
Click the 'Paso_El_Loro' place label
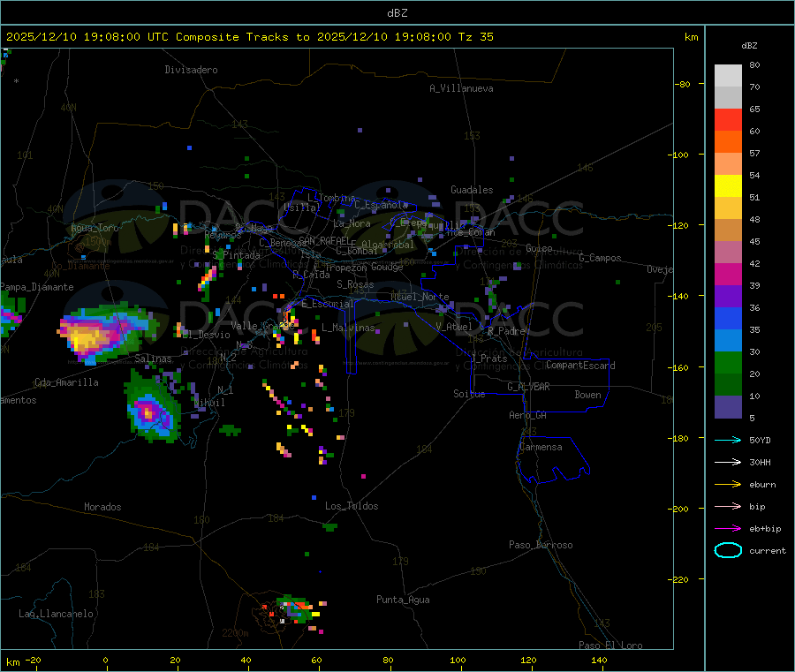610,646
